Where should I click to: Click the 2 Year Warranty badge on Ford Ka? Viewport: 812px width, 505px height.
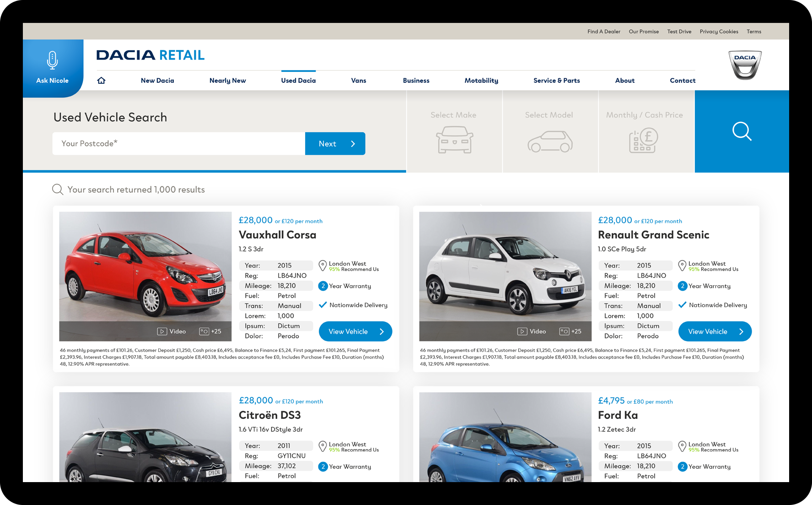pyautogui.click(x=683, y=467)
